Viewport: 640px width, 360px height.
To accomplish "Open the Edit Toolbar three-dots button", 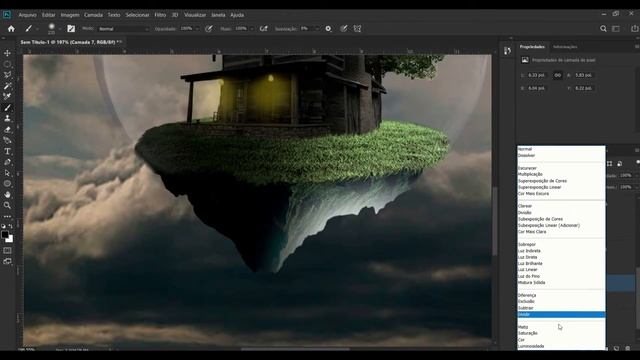I will [7, 216].
